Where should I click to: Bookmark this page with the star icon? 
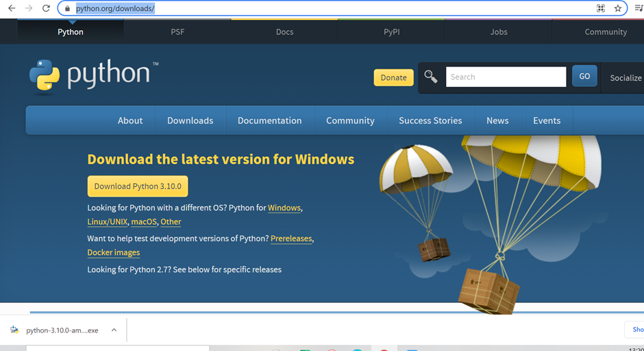point(618,8)
